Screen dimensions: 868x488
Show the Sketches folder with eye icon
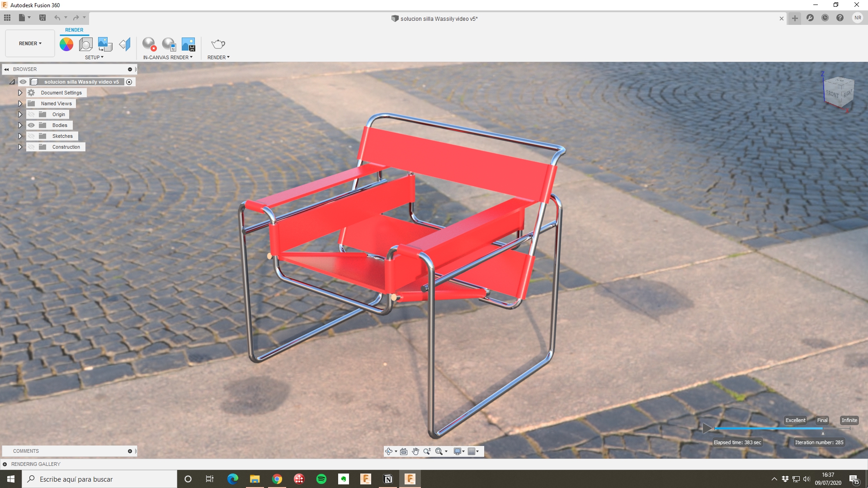tap(31, 136)
